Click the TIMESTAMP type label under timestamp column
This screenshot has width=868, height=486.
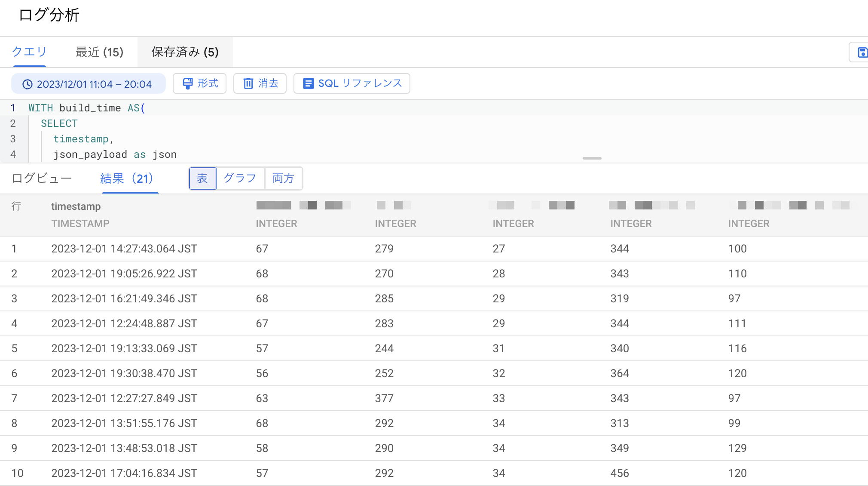pyautogui.click(x=80, y=223)
